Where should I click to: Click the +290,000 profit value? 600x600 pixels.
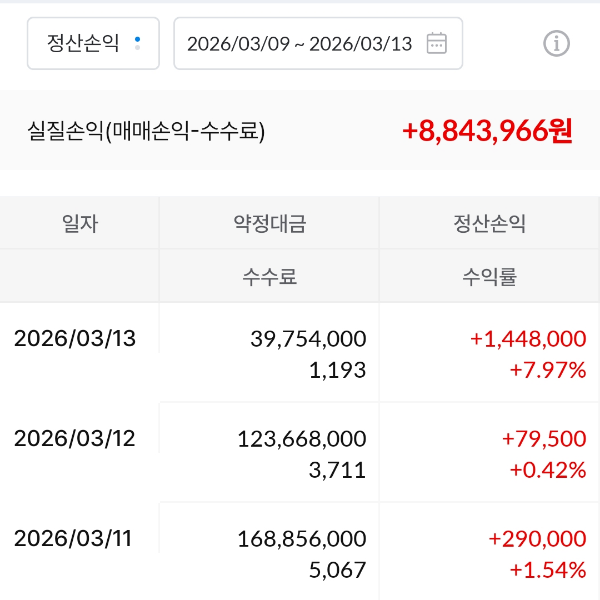(537, 539)
